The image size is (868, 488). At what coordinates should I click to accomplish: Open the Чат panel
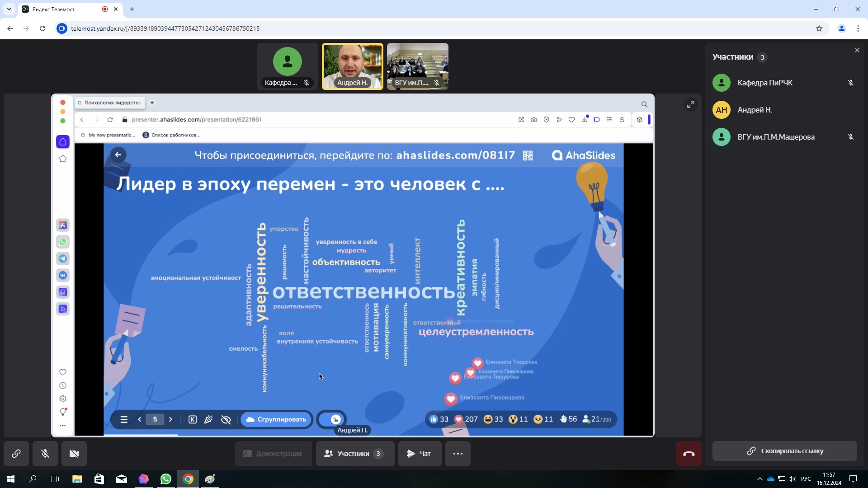(419, 454)
